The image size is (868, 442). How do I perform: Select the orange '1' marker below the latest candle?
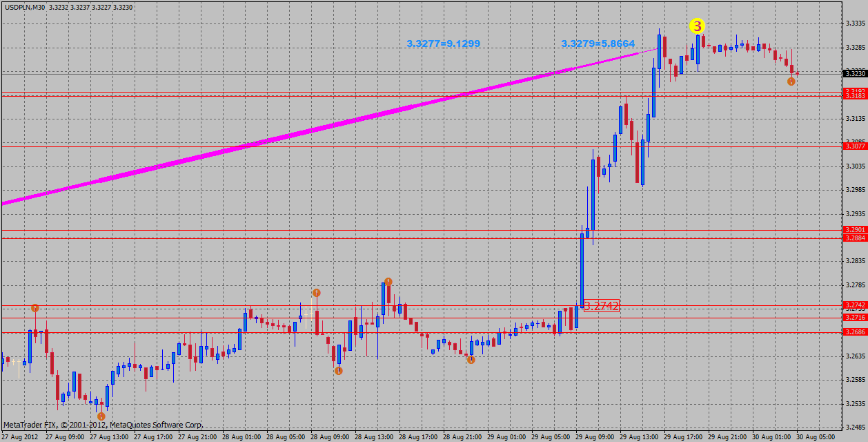coord(791,81)
